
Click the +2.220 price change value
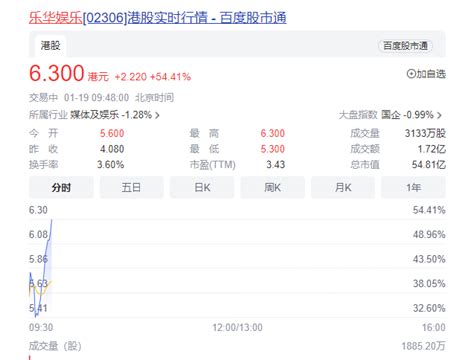(131, 77)
